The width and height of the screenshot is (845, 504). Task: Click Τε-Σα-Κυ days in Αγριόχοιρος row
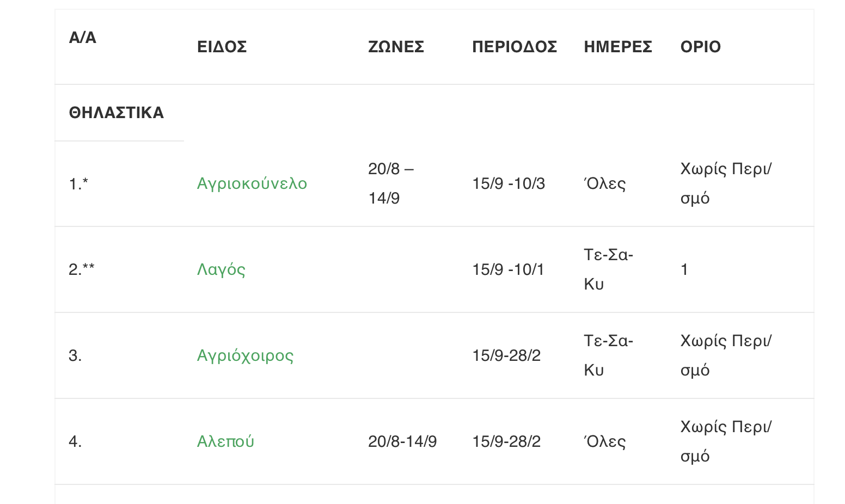coord(608,355)
